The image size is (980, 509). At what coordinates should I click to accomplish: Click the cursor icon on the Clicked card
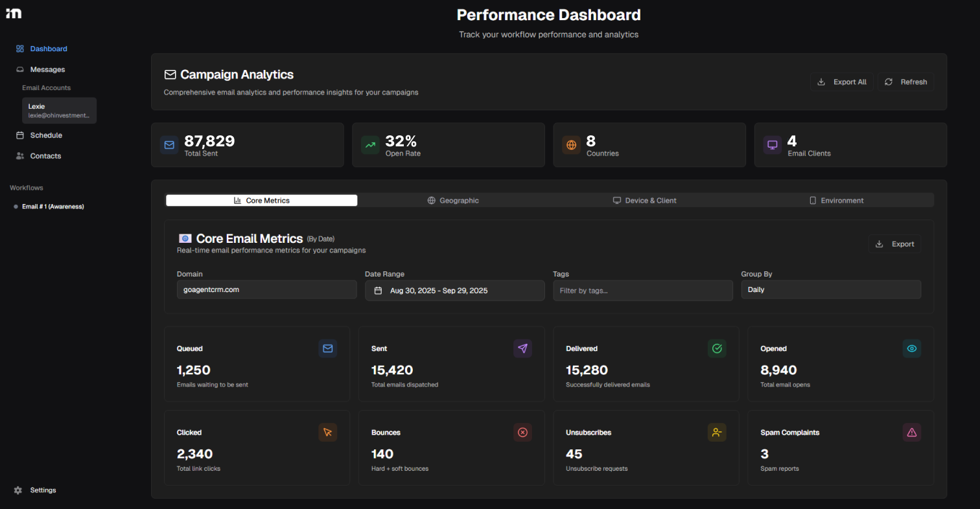[328, 432]
